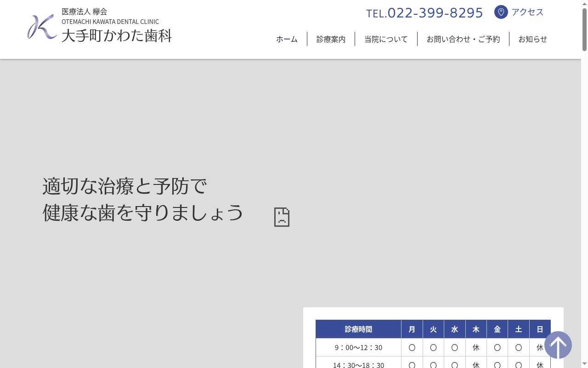Click the アクセス link

pos(527,12)
